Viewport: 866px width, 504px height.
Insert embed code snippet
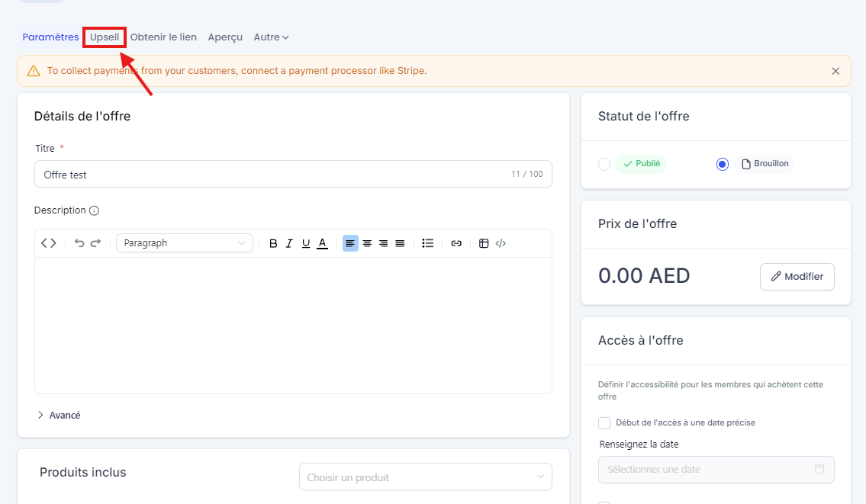pos(501,243)
